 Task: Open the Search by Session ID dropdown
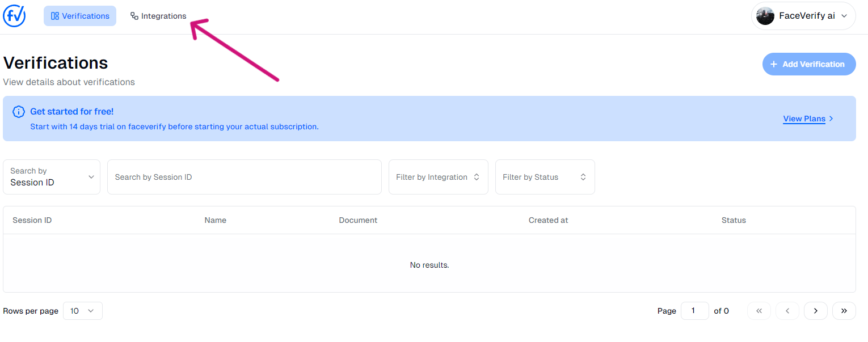click(x=52, y=177)
